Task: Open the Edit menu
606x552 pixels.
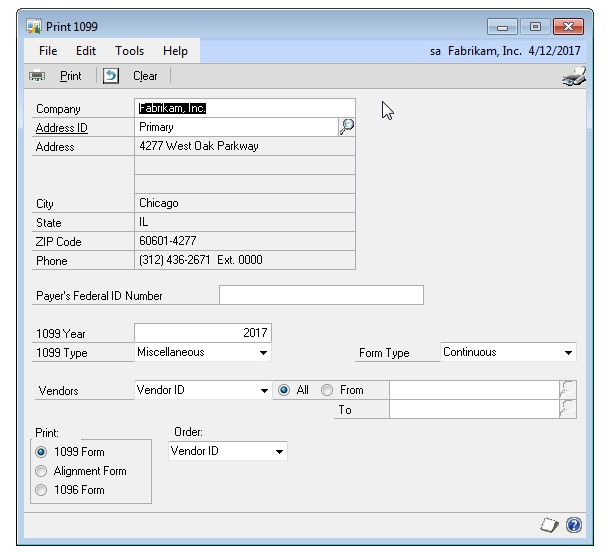Action: point(86,51)
